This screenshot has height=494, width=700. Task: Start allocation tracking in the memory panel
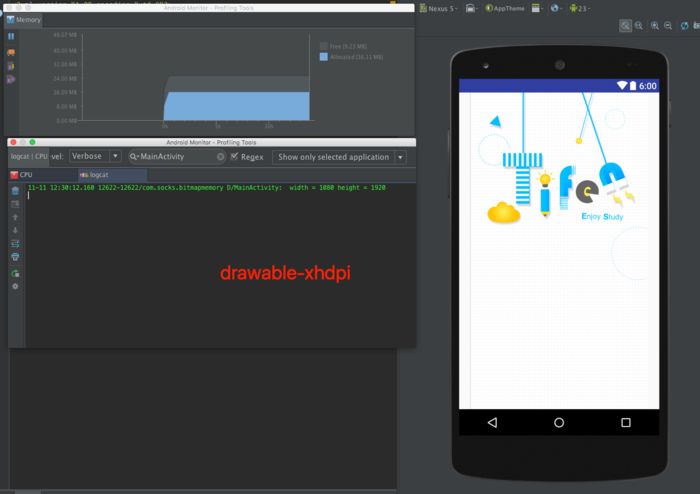11,79
